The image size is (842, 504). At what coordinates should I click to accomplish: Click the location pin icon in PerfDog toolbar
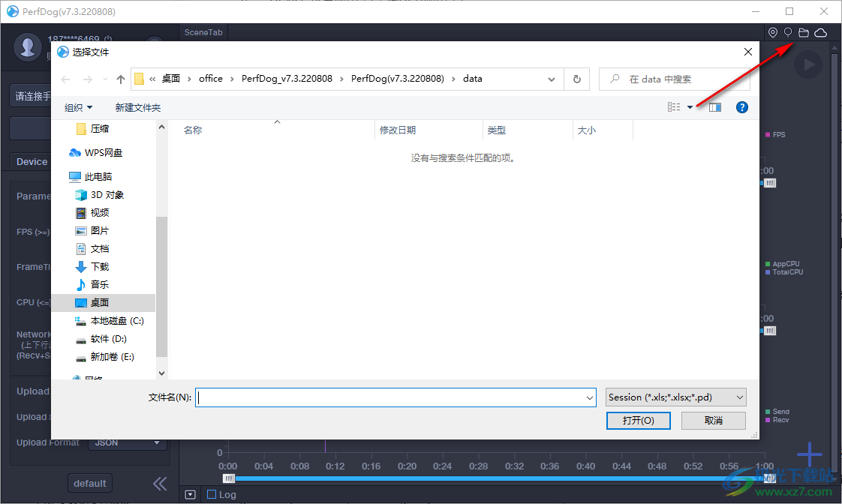[773, 33]
